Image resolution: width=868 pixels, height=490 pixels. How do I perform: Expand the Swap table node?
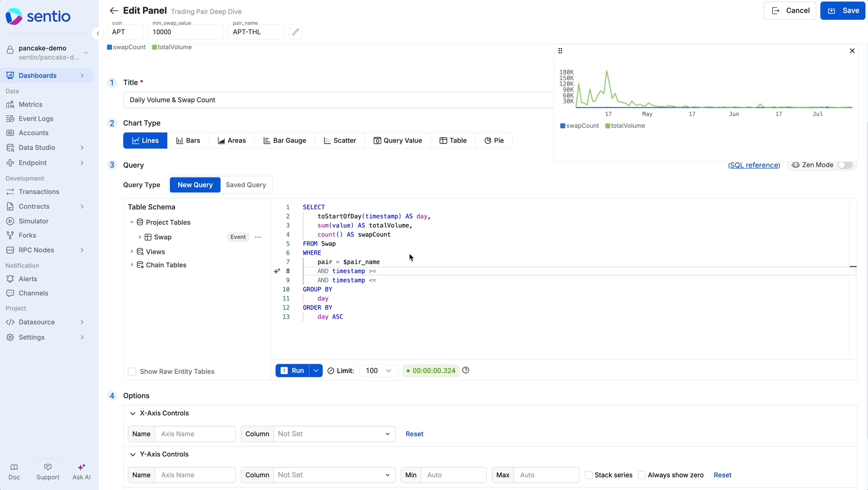[140, 237]
